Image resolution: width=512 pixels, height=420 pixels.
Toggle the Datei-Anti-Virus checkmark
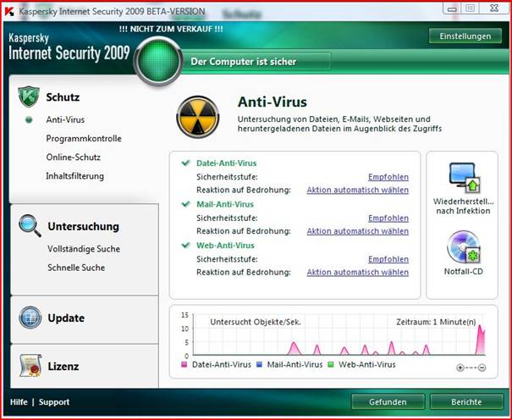click(186, 163)
